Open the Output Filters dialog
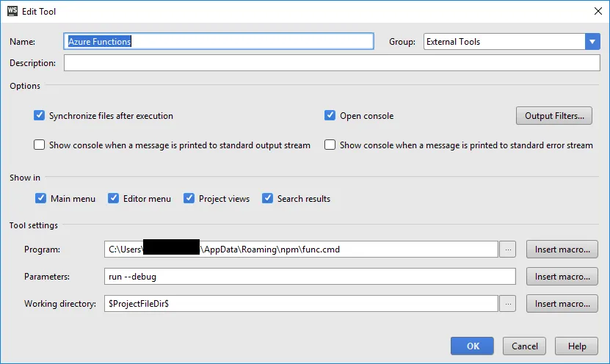 (x=554, y=115)
